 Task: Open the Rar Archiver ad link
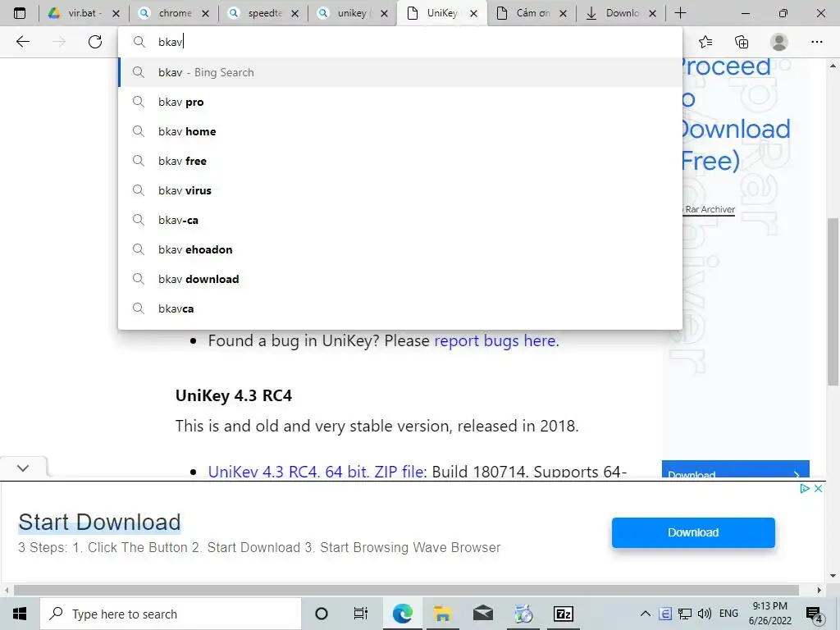710,209
